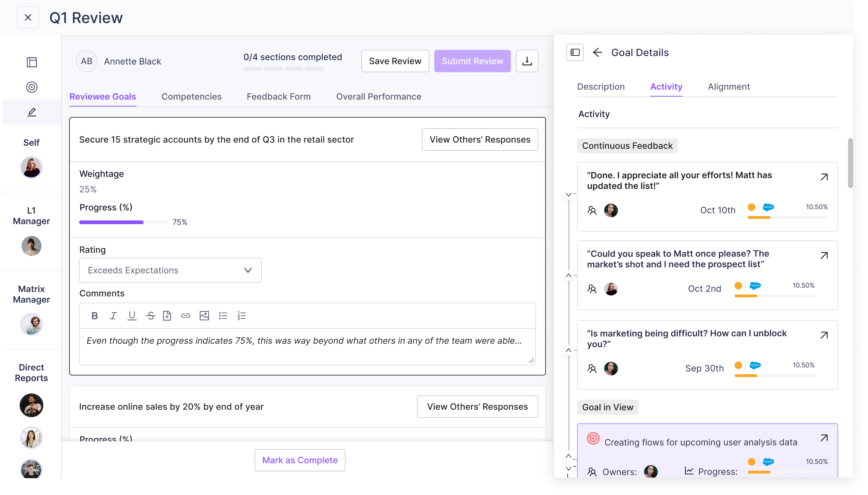Insert bulleted list in comments
Screen dimensions: 868x495
coord(223,316)
